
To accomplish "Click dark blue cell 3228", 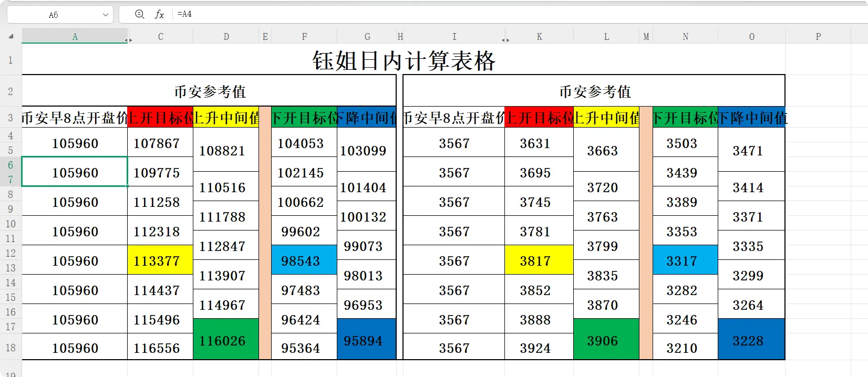I will (751, 339).
